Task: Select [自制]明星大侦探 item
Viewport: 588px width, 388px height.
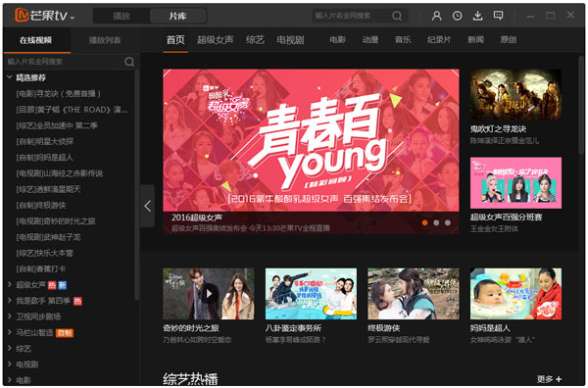Action: pyautogui.click(x=45, y=141)
